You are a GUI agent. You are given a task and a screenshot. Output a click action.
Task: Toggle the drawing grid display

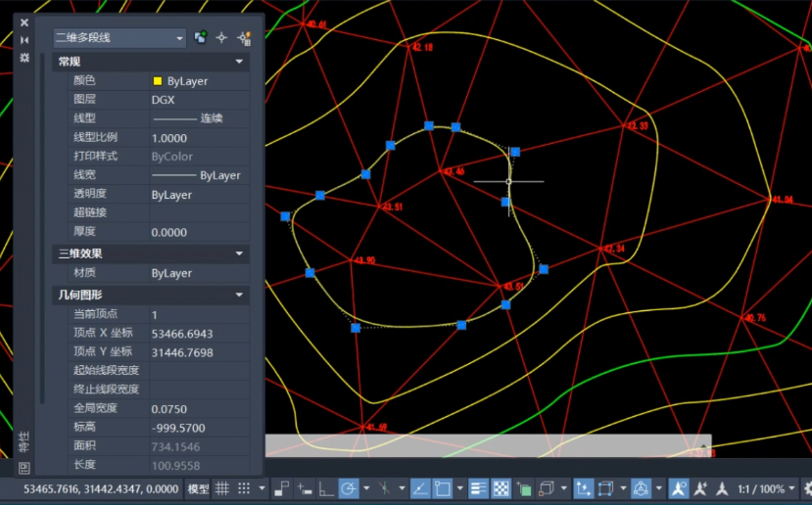coord(222,487)
